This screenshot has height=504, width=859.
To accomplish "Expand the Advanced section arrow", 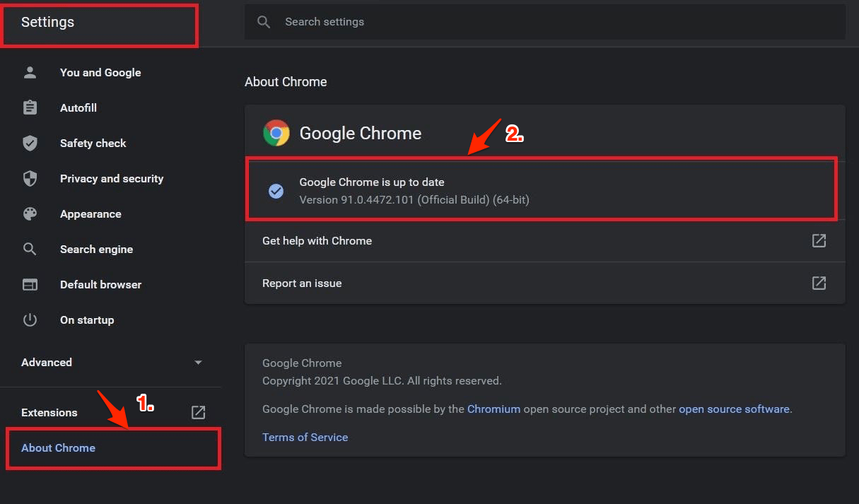I will click(x=198, y=363).
